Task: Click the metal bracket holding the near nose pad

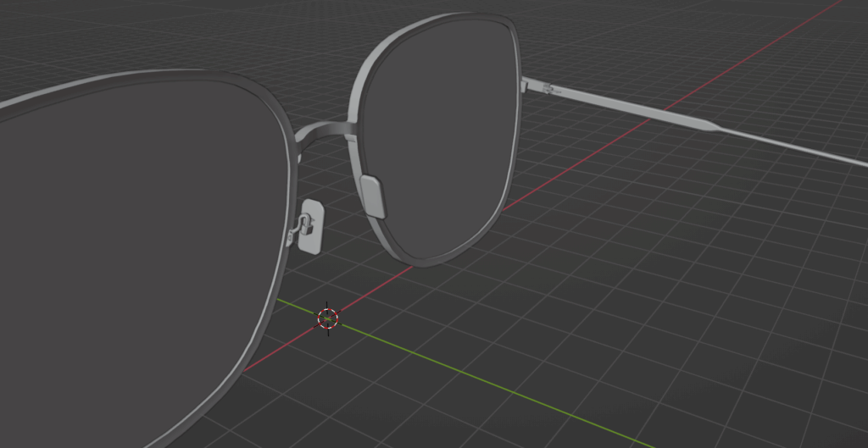Action: 300,224
